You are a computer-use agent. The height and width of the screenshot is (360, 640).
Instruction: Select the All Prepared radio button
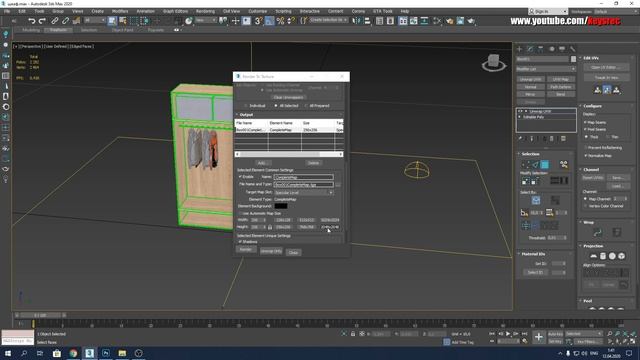coord(306,106)
